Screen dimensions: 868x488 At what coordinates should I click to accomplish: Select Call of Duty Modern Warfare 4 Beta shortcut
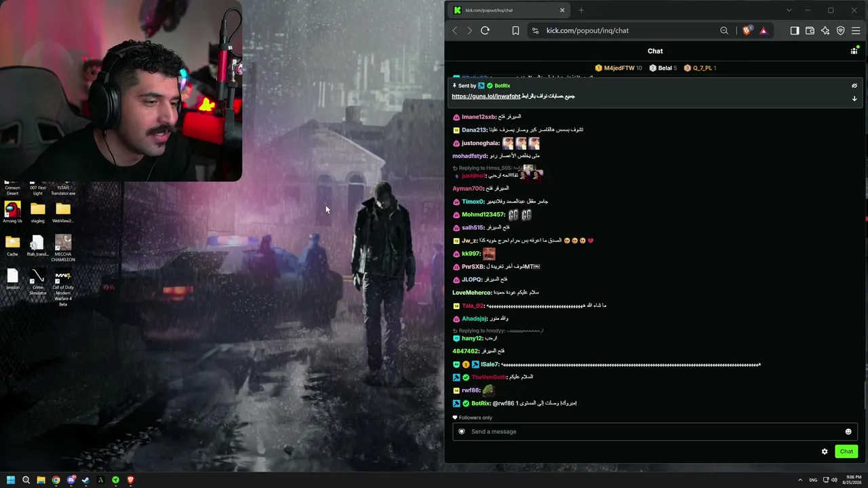[x=63, y=288]
